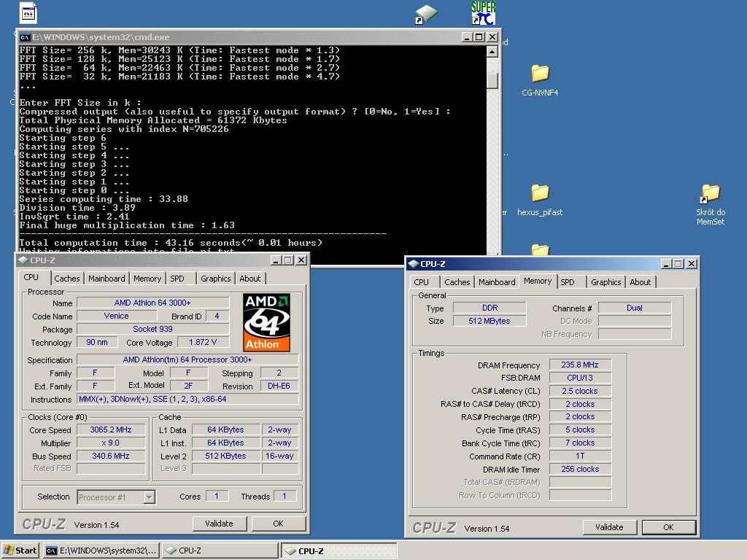Click the left CPU-Z window title icon
Screen dimensions: 747x560
coord(23,260)
